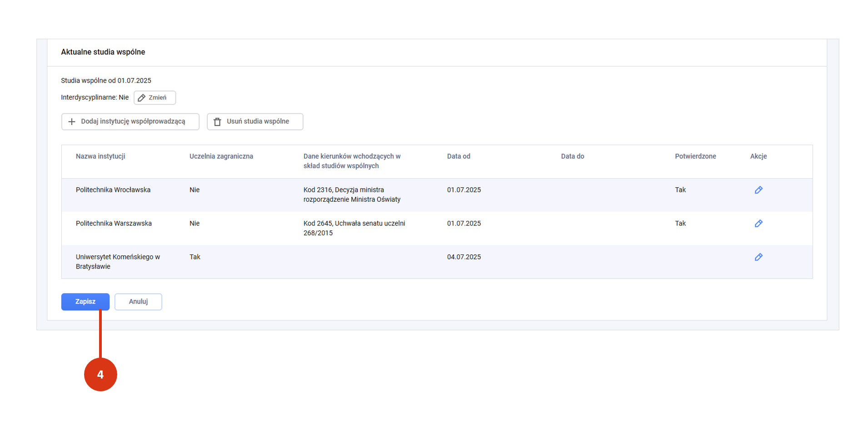The image size is (868, 429).
Task: Click the Data od column header
Action: [x=459, y=156]
